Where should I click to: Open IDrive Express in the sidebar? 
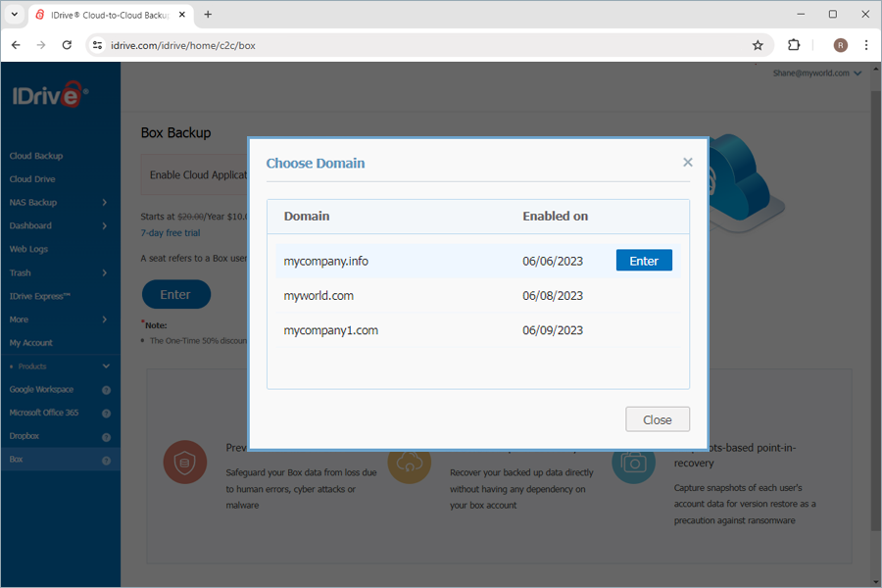[x=39, y=296]
